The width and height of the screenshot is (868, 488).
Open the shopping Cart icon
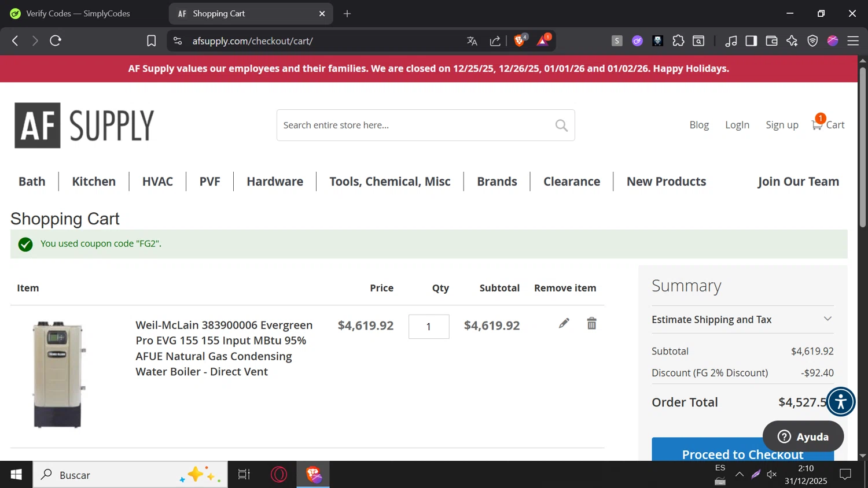pos(828,123)
